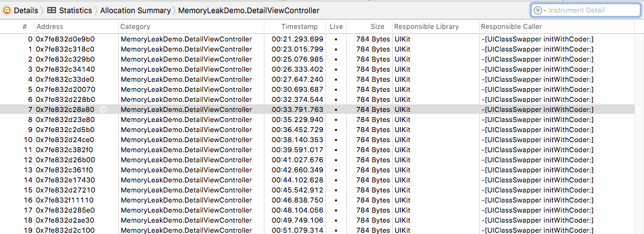
Task: Click Category cell in the 00:26.333.402 row
Action: [186, 69]
